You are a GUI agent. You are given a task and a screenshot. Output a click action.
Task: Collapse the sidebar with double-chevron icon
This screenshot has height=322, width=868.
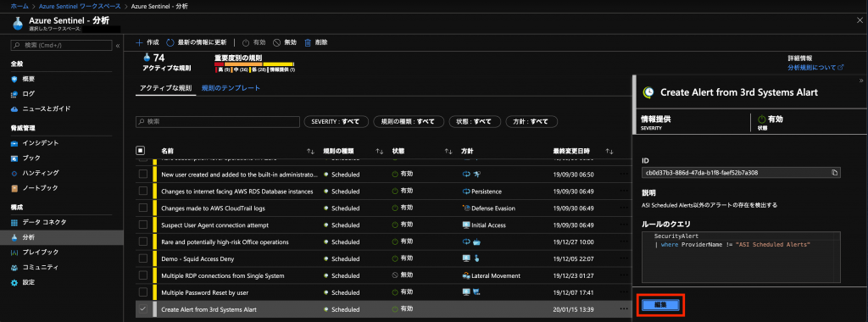(118, 46)
